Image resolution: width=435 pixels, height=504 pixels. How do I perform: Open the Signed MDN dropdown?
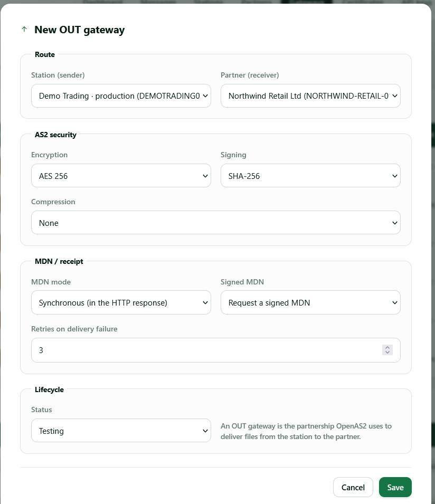[x=310, y=302]
